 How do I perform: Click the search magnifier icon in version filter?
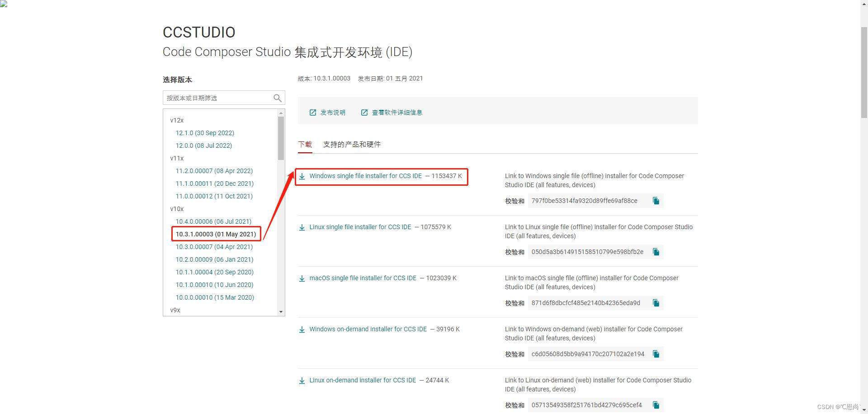pyautogui.click(x=278, y=98)
